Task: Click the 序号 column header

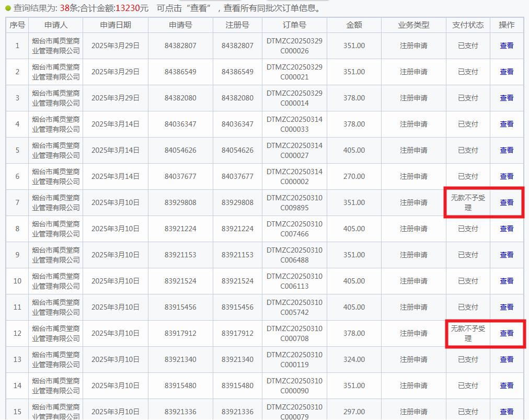Action: pyautogui.click(x=17, y=25)
